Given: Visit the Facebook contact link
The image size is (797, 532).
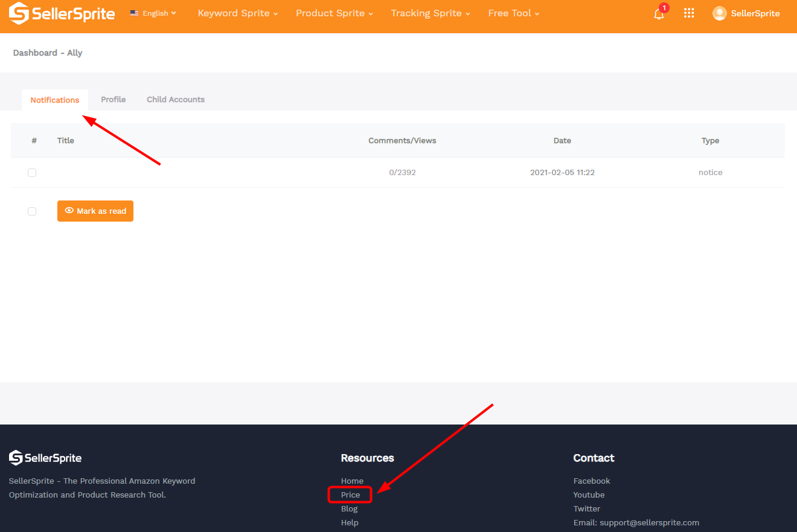Looking at the screenshot, I should (x=592, y=481).
